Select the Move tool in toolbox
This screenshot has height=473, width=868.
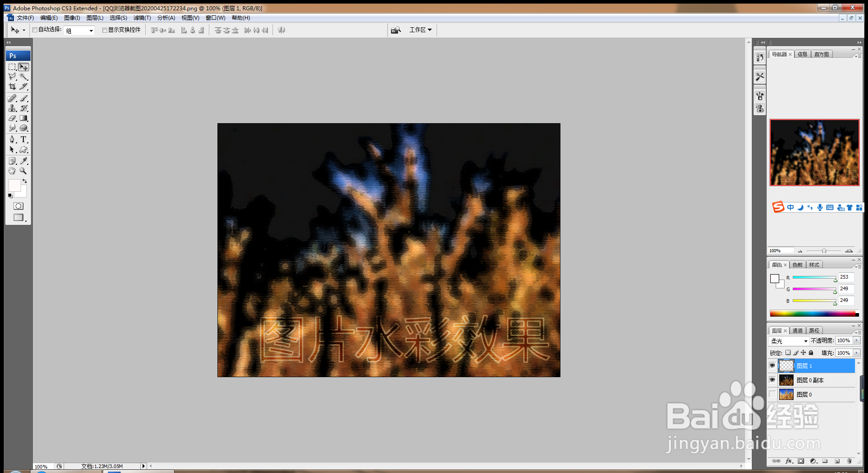click(x=24, y=67)
